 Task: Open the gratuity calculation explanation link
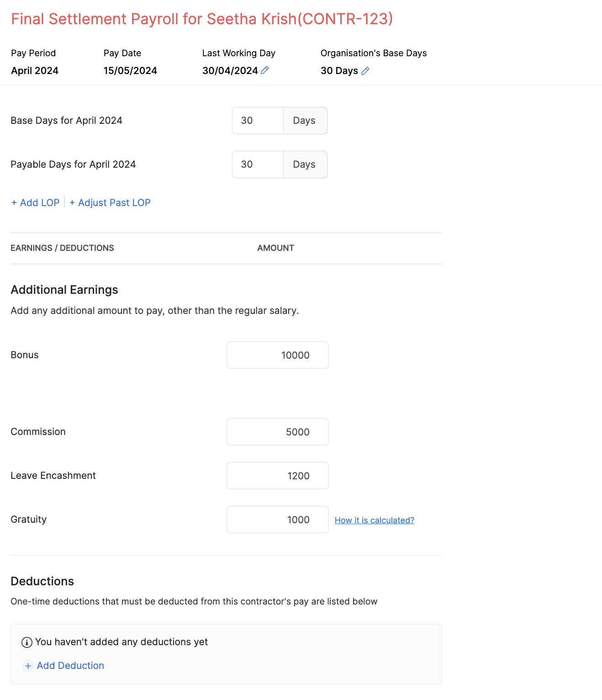pos(374,520)
